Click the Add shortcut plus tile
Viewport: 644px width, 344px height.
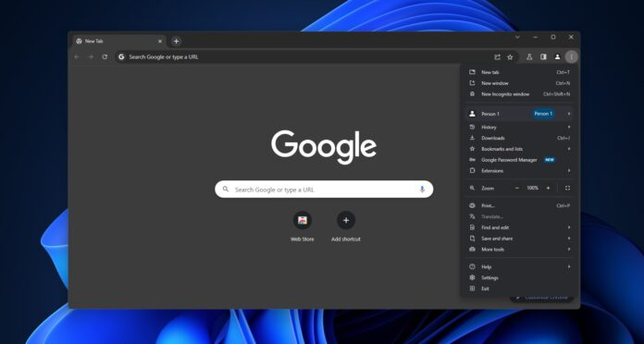pos(346,227)
